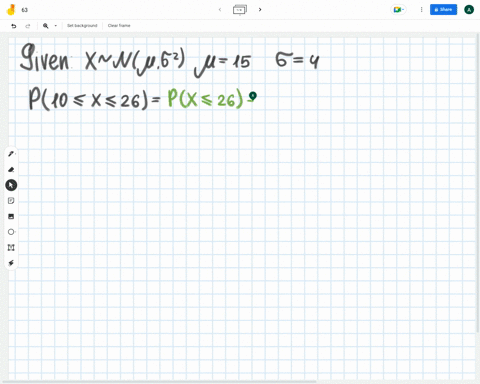The height and width of the screenshot is (384, 480).
Task: Expand the zoom level dropdown arrow
Action: 56,26
